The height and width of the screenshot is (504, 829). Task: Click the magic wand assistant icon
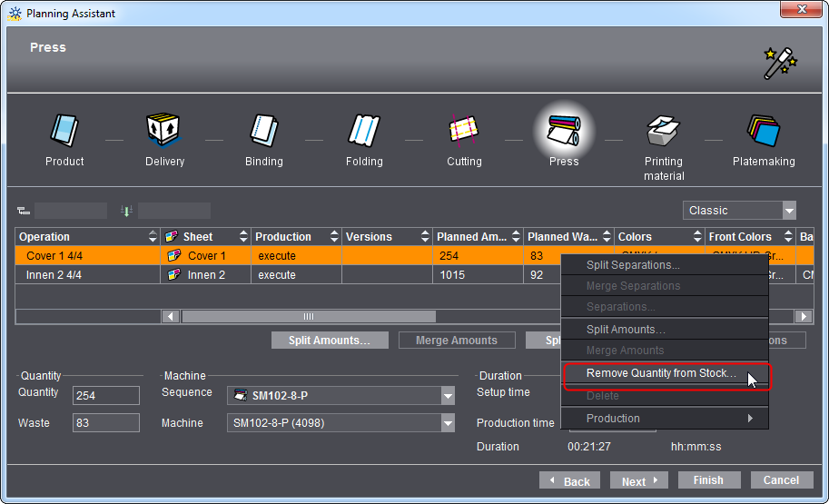tap(779, 62)
